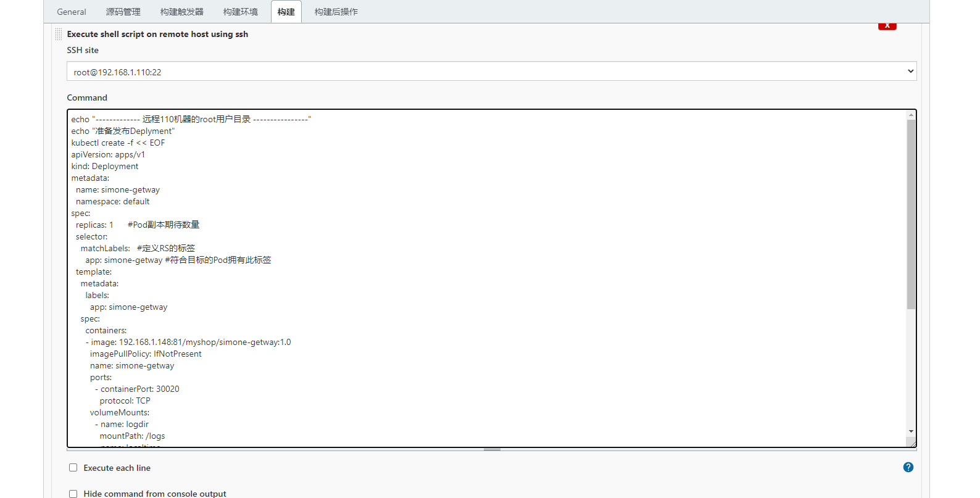The width and height of the screenshot is (980, 498).
Task: Enable Execute each line checkbox
Action: (73, 468)
